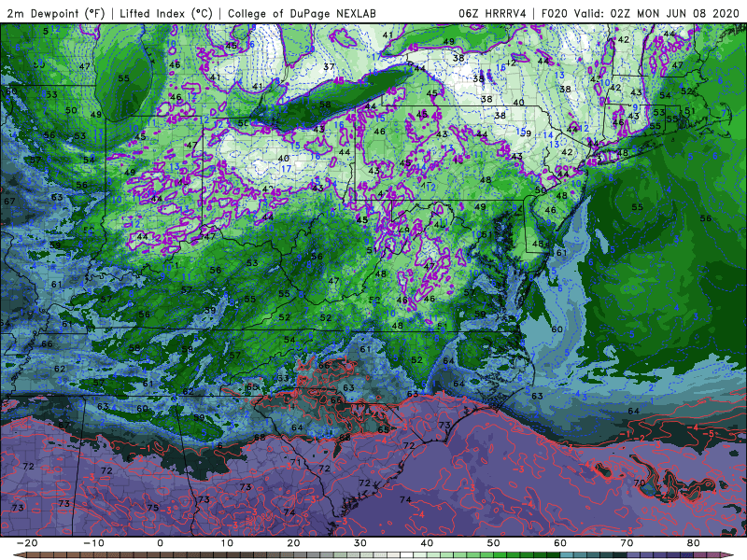Click the 75 dewpoint value on the map
This screenshot has width=747, height=560.
[153, 508]
